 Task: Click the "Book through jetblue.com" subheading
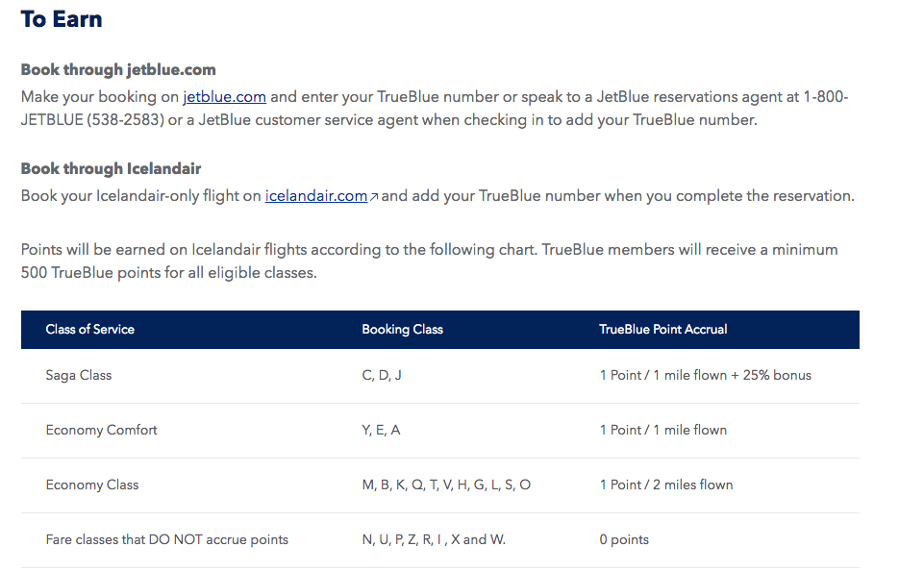pyautogui.click(x=118, y=69)
